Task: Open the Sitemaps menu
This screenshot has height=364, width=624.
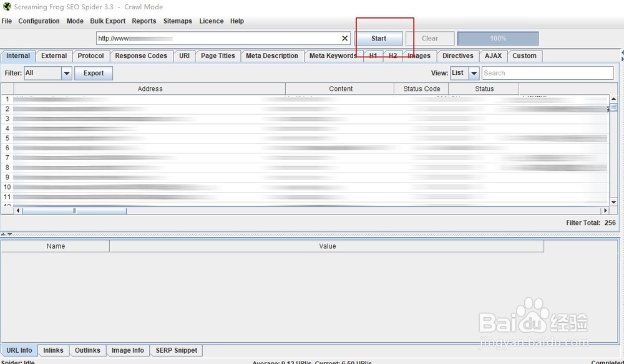Action: pos(177,21)
